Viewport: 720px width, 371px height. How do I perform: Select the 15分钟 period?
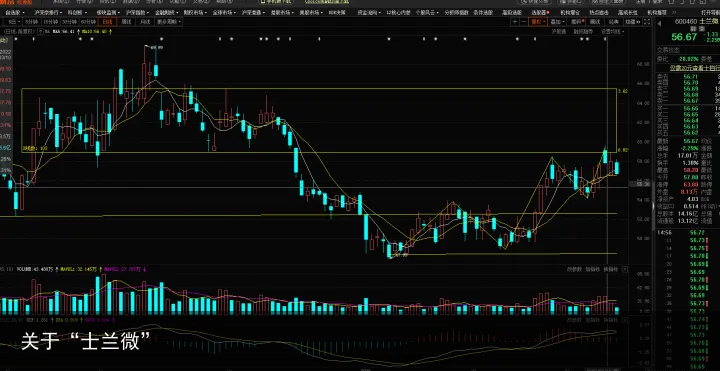(x=51, y=22)
